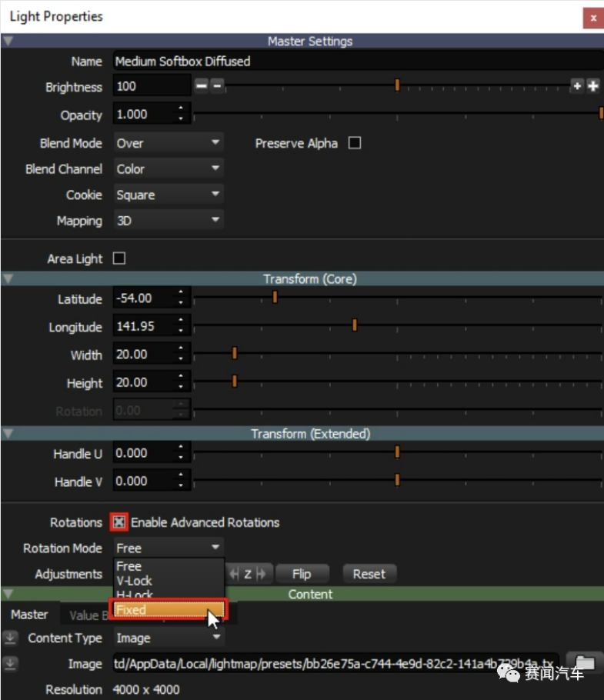Click the large brightness increase plus button

(593, 86)
